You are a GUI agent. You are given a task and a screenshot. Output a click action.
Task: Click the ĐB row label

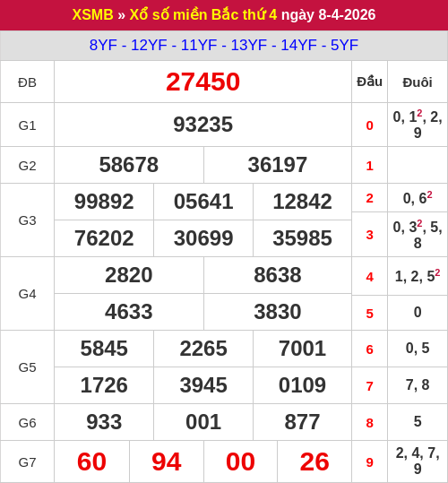[27, 82]
